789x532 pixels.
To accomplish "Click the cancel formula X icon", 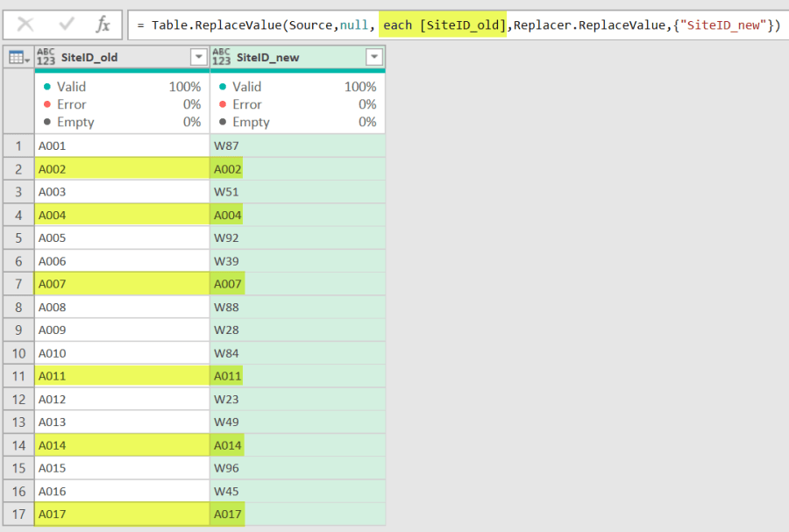I will click(26, 25).
